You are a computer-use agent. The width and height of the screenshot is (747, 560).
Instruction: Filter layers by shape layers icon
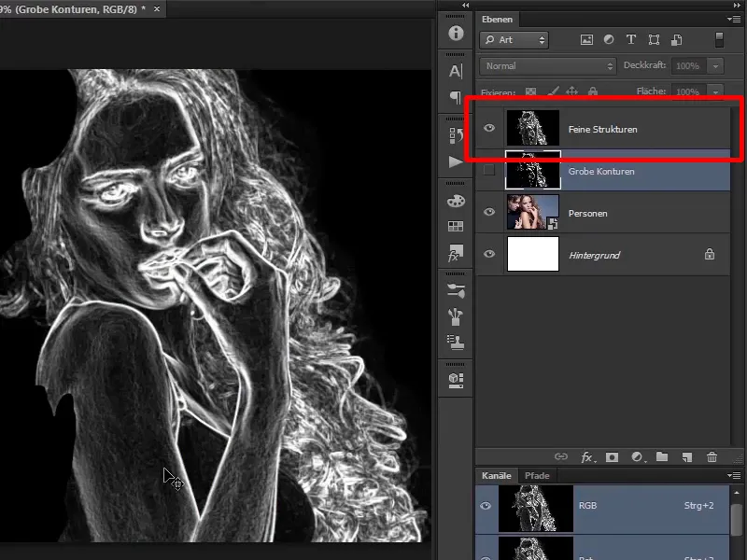click(655, 40)
